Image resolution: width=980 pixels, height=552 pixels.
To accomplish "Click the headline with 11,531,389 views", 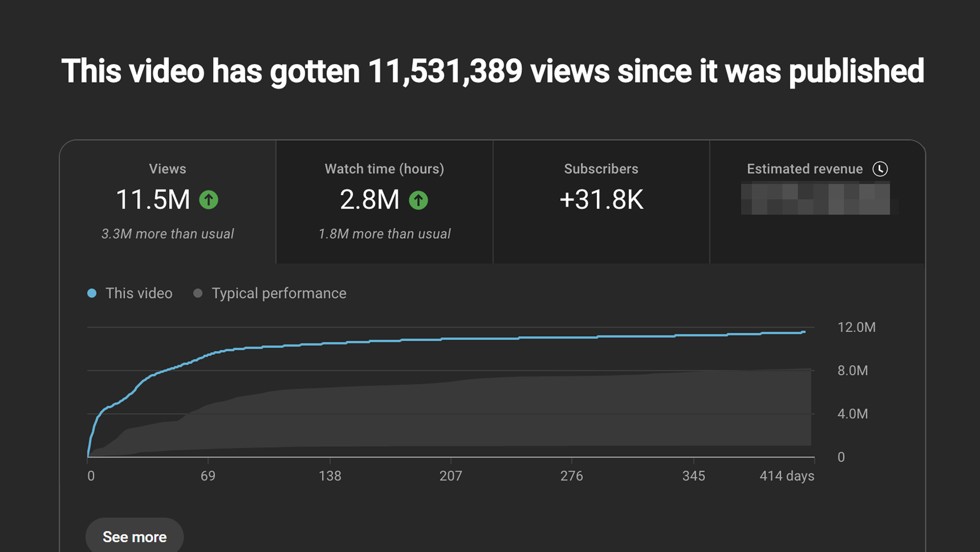I will click(x=493, y=71).
